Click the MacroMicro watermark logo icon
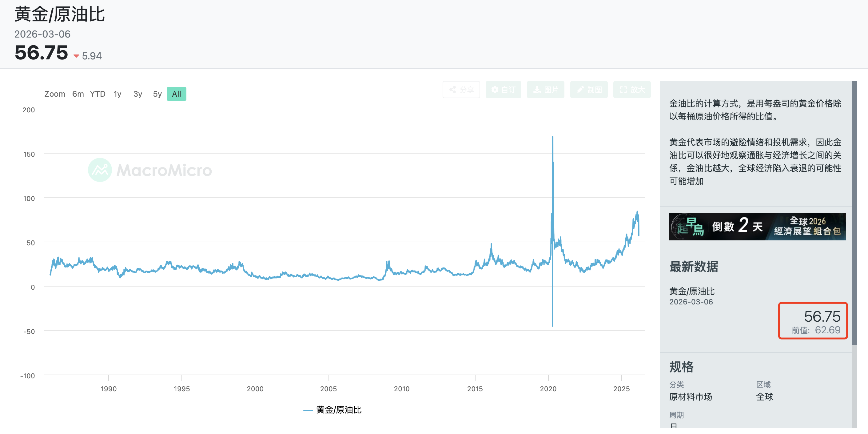Screen dimensions: 868x434 [x=100, y=170]
